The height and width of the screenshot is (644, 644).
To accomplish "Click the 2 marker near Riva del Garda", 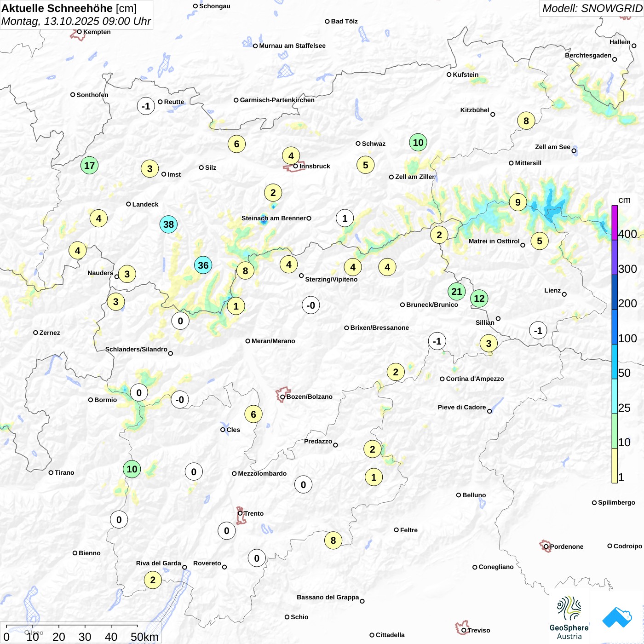I will pos(153,580).
